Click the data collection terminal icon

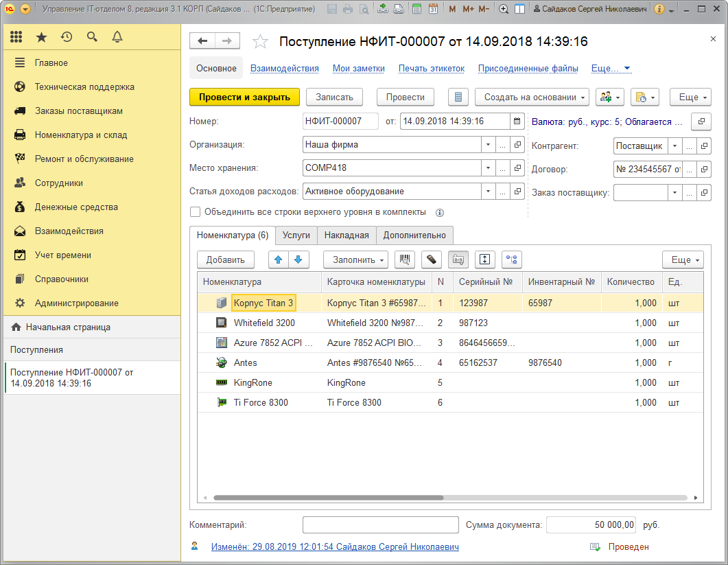[432, 260]
